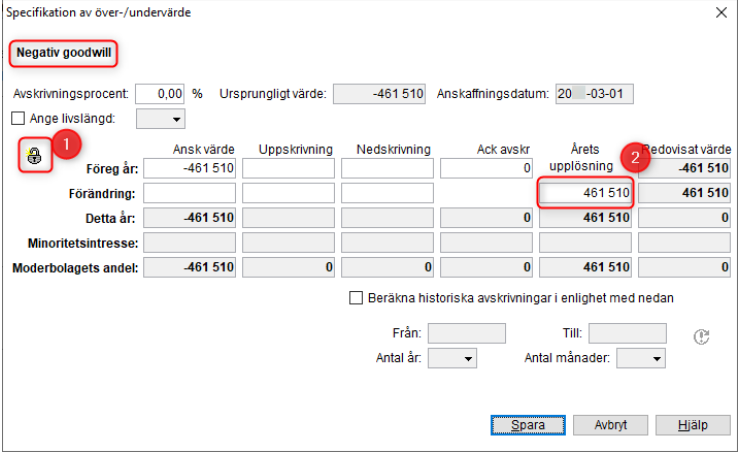
Task: Click the Minoritetsintresse Uppskrivning cell
Action: click(x=289, y=243)
